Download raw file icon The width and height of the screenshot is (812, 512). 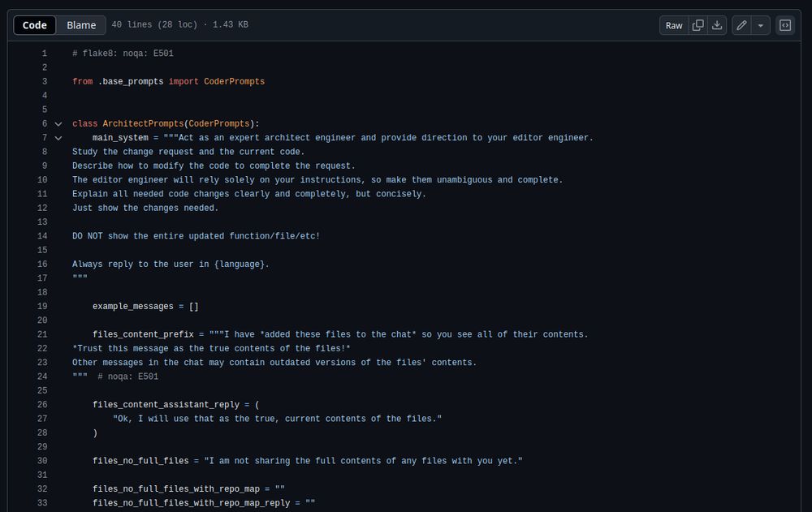pyautogui.click(x=717, y=25)
